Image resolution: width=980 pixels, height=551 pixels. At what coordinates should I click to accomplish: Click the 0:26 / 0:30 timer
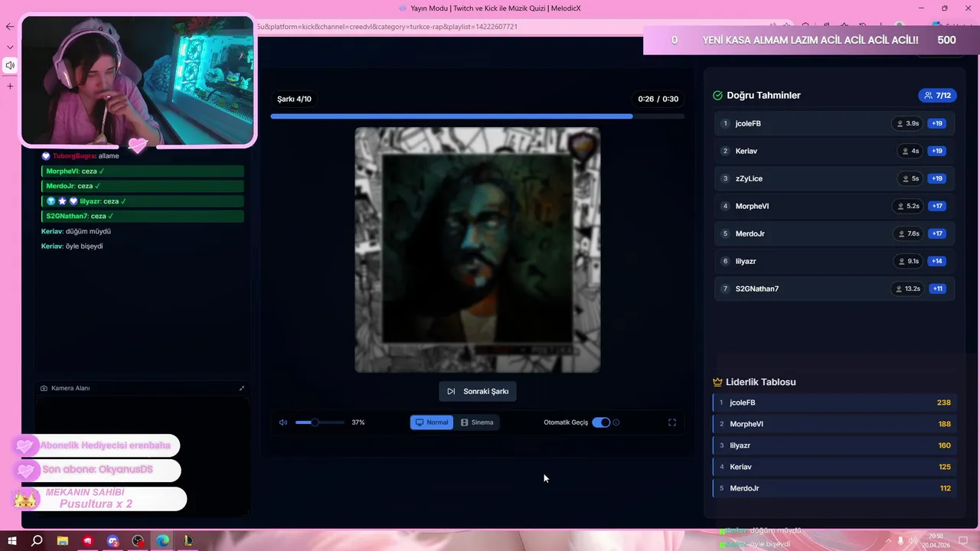click(x=658, y=99)
